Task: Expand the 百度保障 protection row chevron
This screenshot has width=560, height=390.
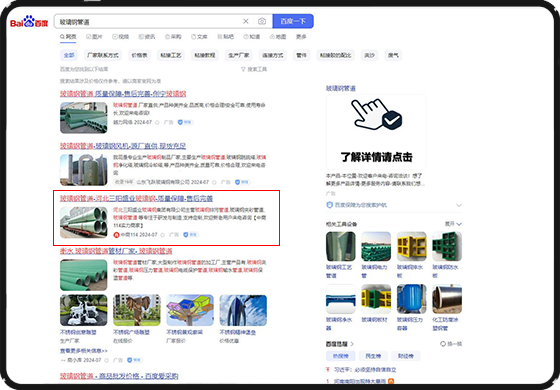Action: [459, 205]
